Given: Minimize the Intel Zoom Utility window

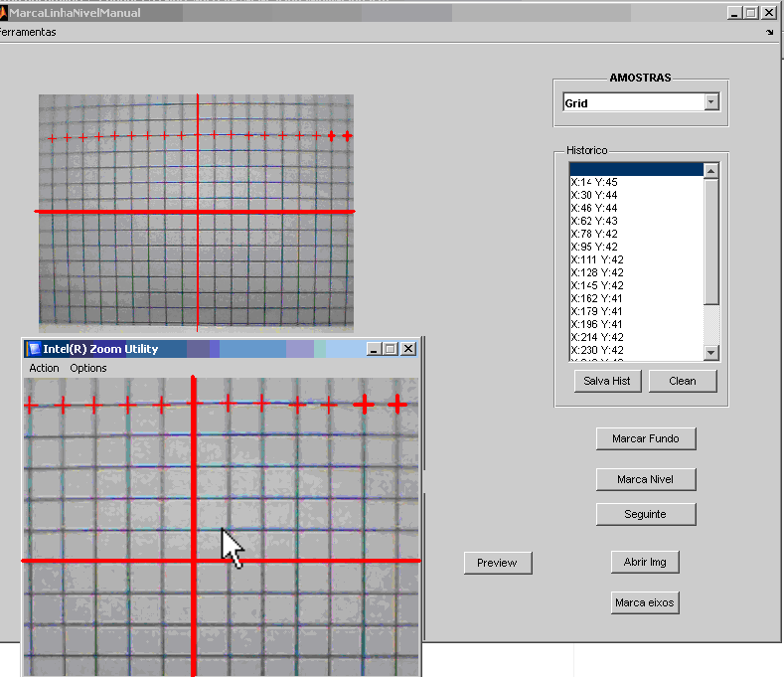Looking at the screenshot, I should (x=373, y=349).
